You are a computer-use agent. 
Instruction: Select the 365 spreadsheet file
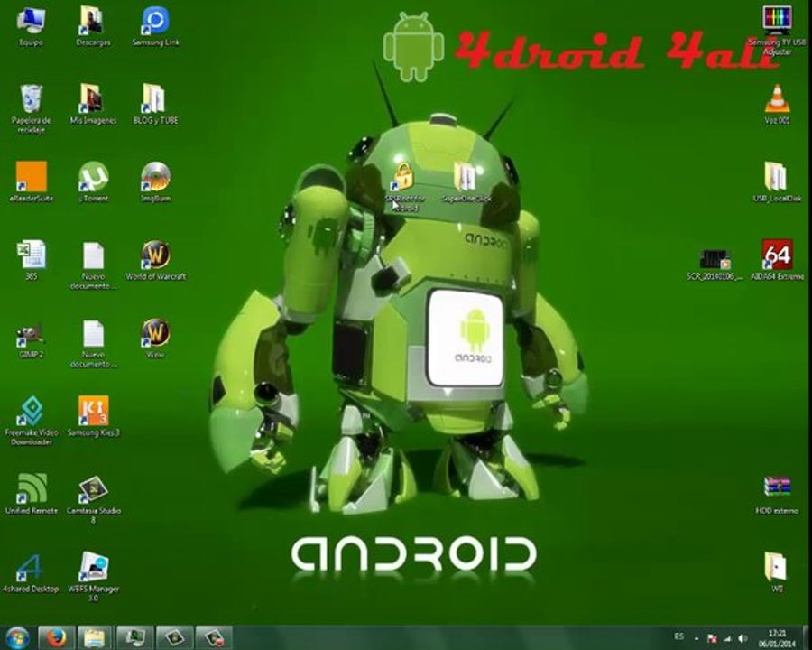[31, 259]
